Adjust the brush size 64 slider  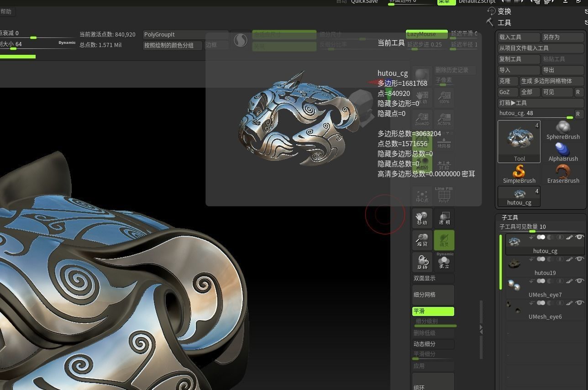tap(37, 45)
